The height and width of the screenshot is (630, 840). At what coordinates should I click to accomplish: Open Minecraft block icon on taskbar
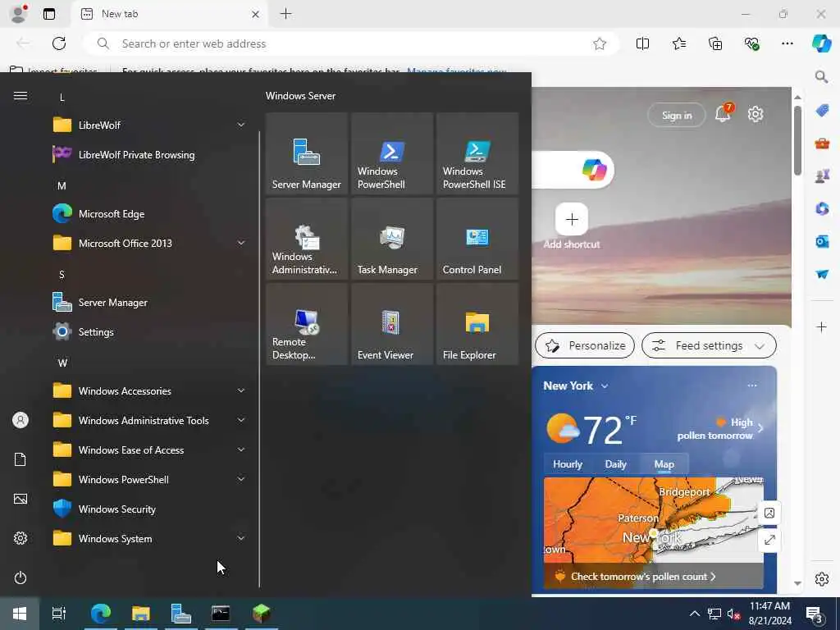(262, 614)
